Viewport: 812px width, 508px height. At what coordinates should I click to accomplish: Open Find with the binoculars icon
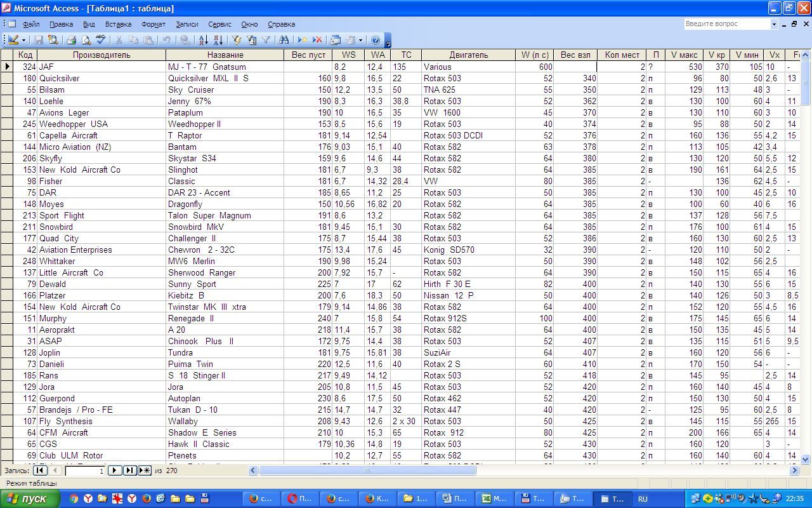click(x=284, y=40)
